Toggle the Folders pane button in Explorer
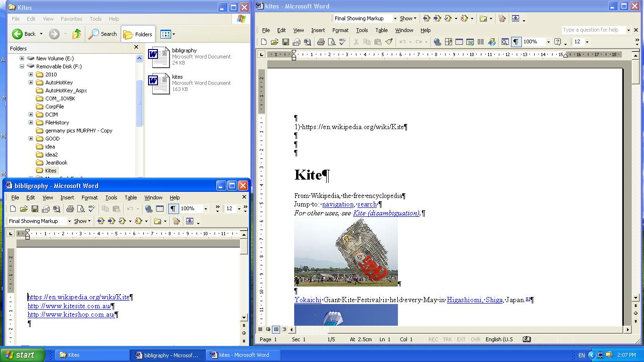Screen dimensions: 644x362 coord(138,34)
